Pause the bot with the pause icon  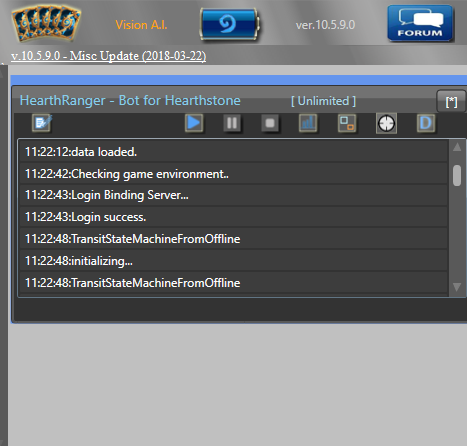(x=232, y=123)
